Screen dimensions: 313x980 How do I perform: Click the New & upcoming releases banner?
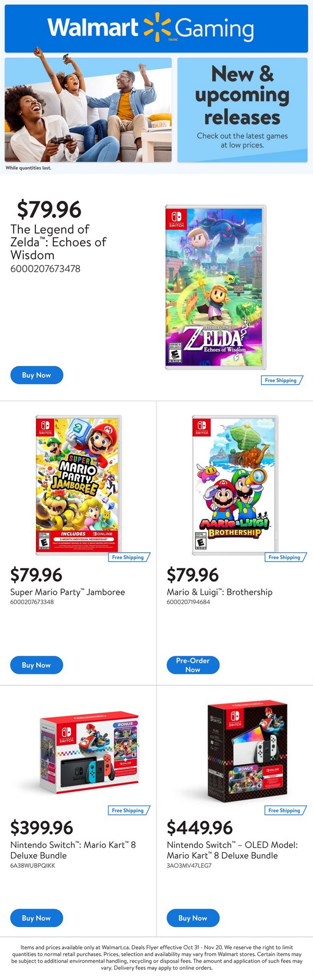pyautogui.click(x=242, y=110)
